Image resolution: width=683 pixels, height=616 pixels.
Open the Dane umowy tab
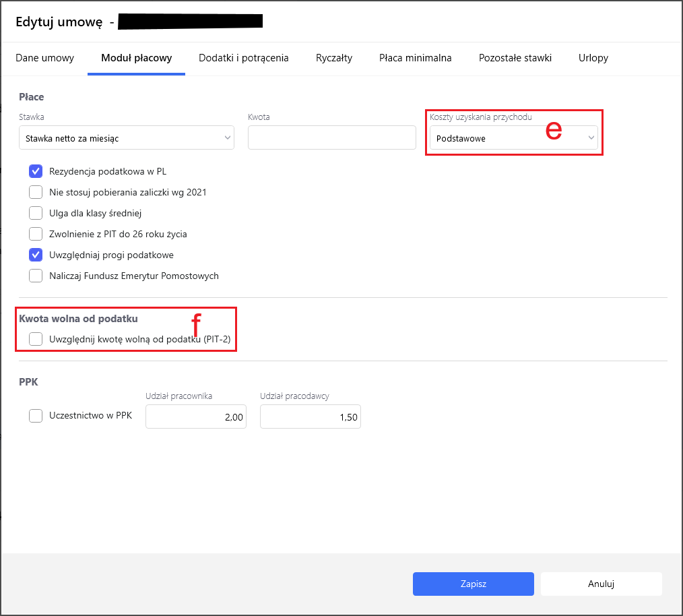(44, 58)
